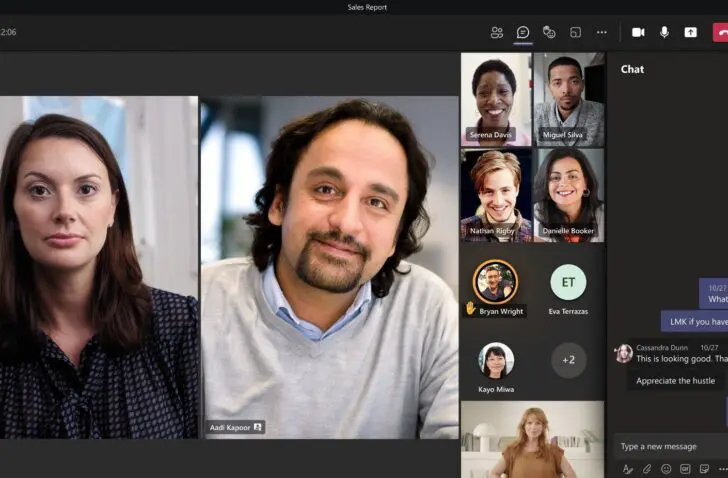Open the sticker picker icon
This screenshot has width=728, height=478.
[704, 469]
